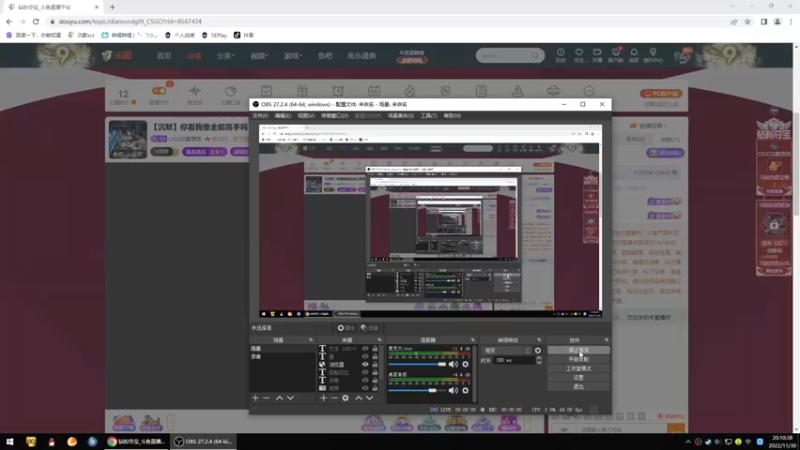Pop out the Sources (来源) dock icon
Screen dimensions: 800x450
click(x=379, y=340)
